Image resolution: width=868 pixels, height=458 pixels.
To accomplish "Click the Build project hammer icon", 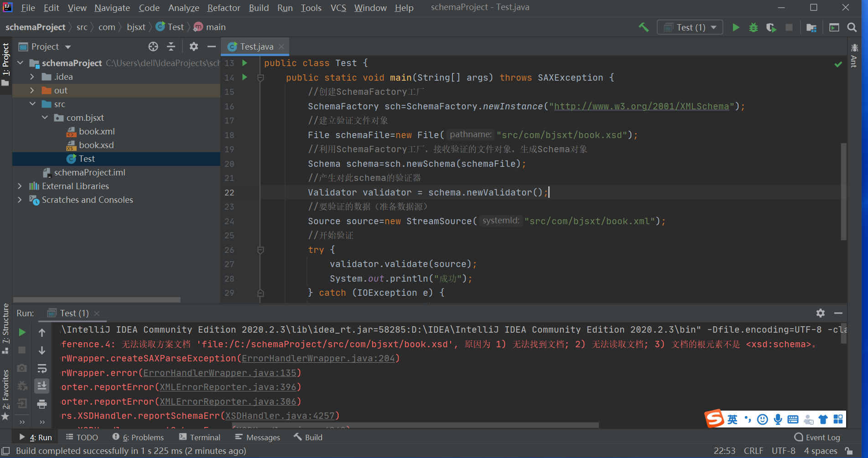I will pos(644,27).
